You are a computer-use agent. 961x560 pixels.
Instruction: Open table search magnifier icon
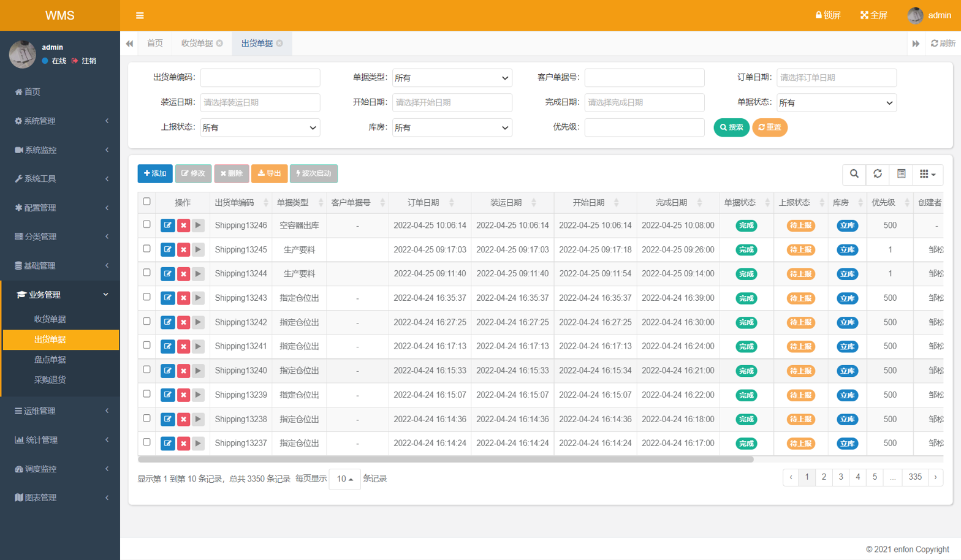click(854, 174)
